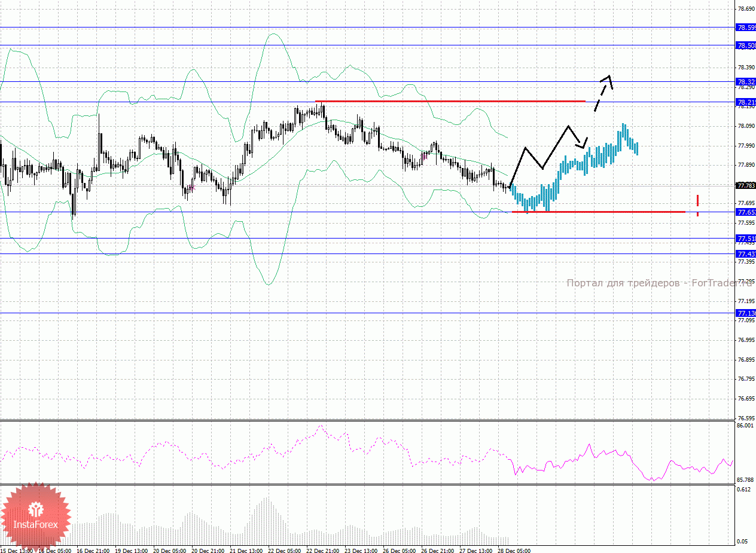756x553 pixels.
Task: Click the current price label 77.783
Action: (x=745, y=185)
